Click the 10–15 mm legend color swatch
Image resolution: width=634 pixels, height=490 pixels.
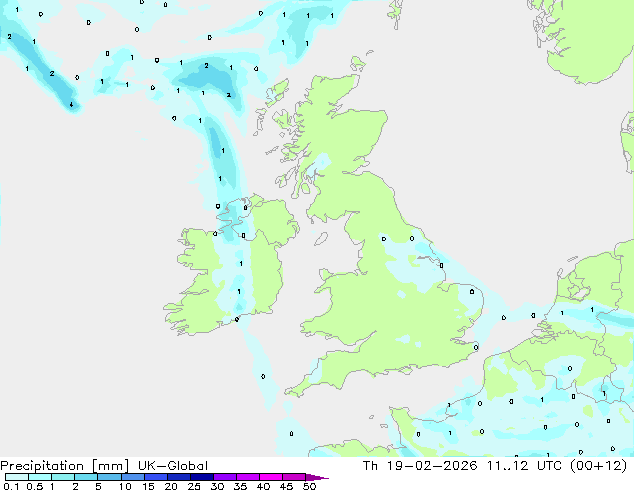133,477
